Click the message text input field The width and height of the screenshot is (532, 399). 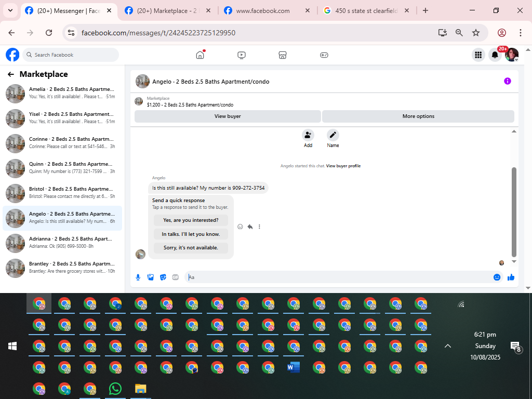[339, 277]
